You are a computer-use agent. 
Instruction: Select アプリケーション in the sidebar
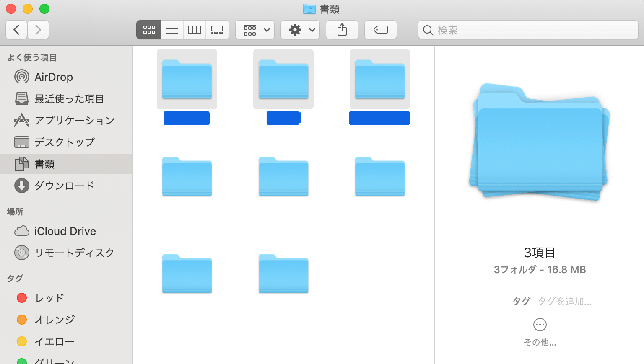[74, 121]
